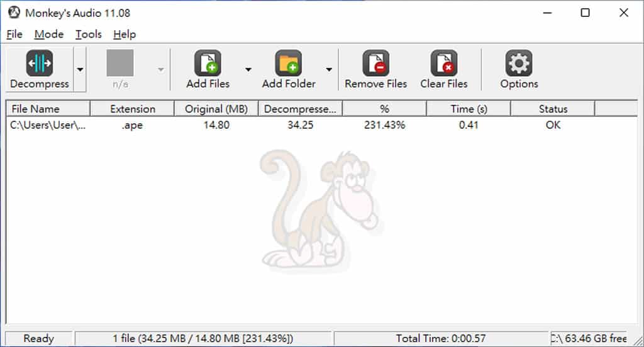
Task: Click the Clear Files icon
Action: click(444, 63)
